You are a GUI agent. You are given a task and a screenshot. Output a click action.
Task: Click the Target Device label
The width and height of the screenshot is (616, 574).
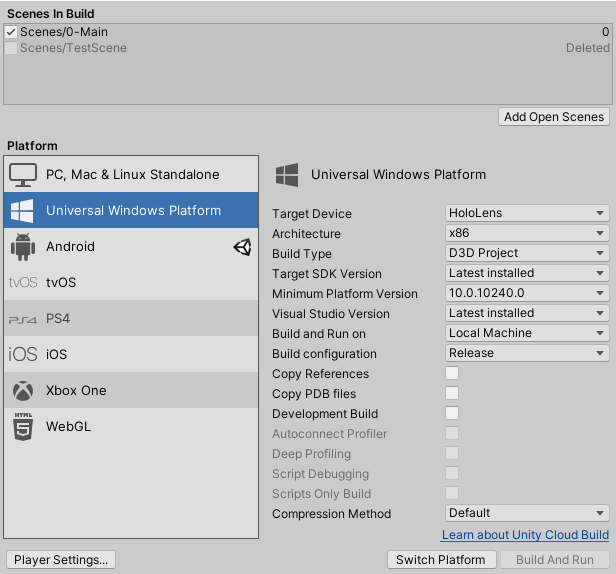(x=312, y=214)
